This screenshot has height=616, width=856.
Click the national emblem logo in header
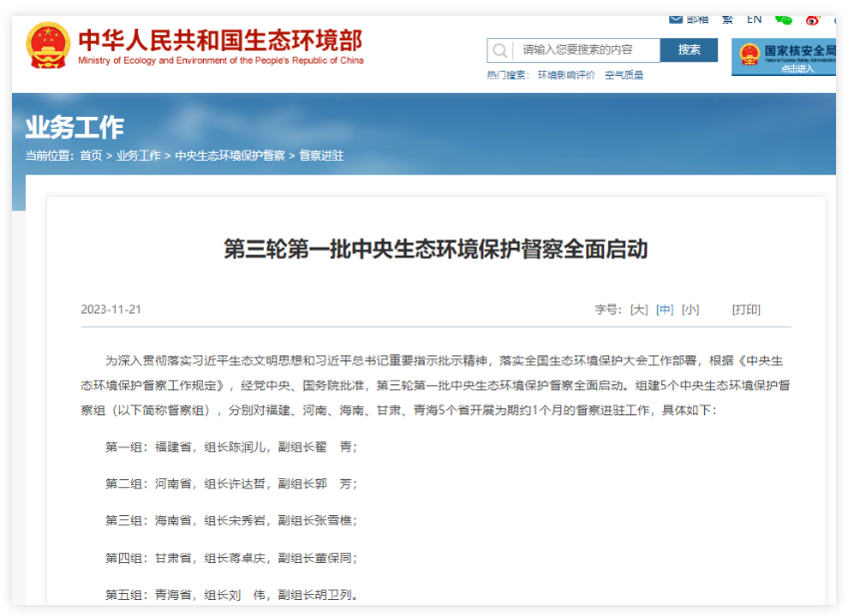[x=48, y=45]
